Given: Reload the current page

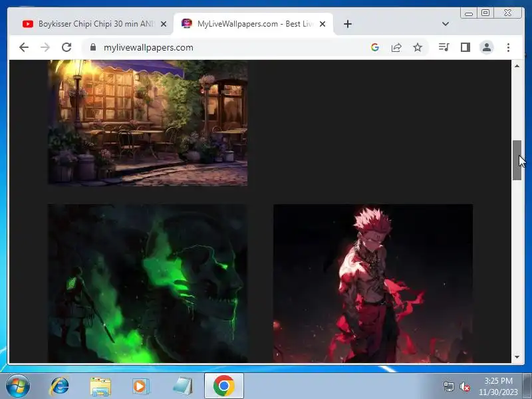Looking at the screenshot, I should (66, 47).
